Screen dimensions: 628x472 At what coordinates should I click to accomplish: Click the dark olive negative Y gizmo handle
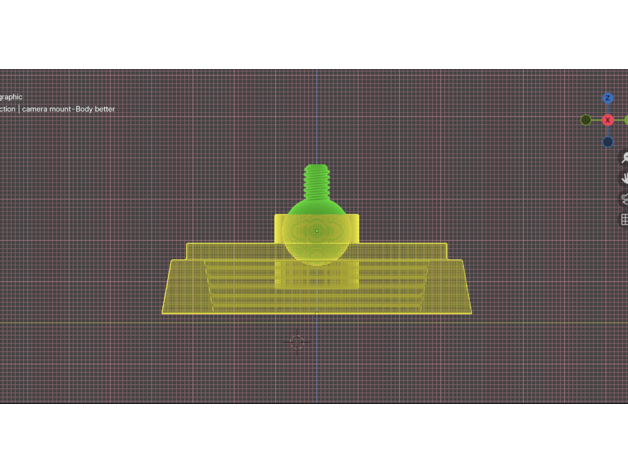point(586,120)
